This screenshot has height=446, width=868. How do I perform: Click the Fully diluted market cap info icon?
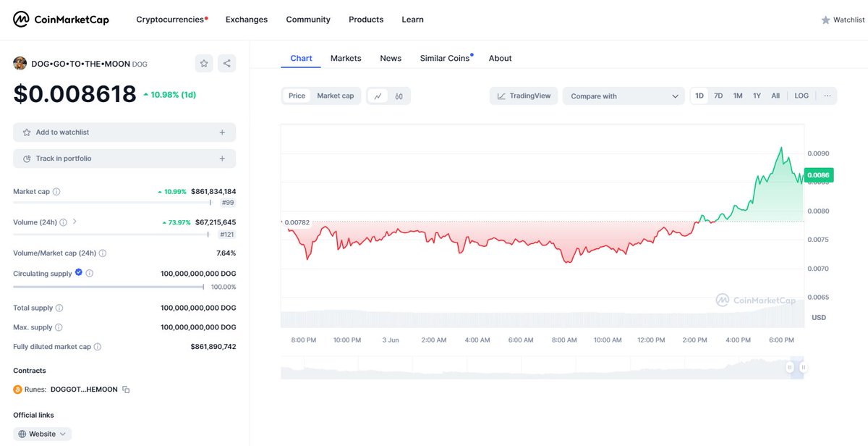tap(98, 347)
